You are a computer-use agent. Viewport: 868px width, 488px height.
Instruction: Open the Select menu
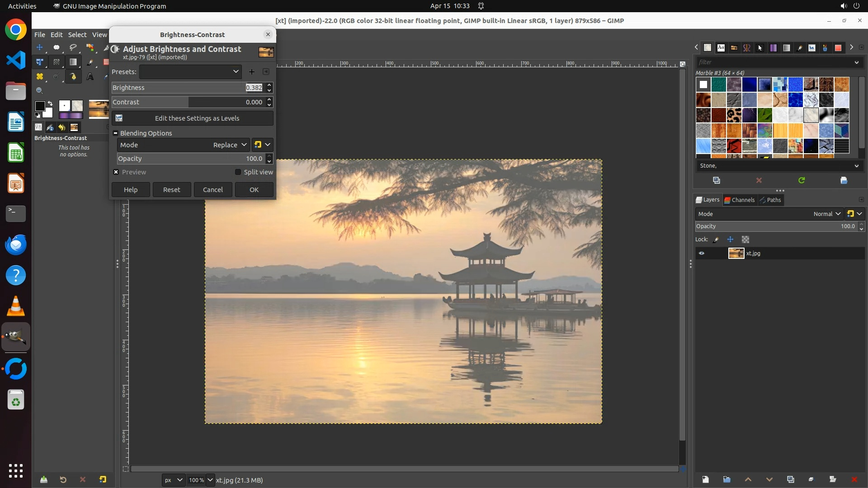(77, 35)
